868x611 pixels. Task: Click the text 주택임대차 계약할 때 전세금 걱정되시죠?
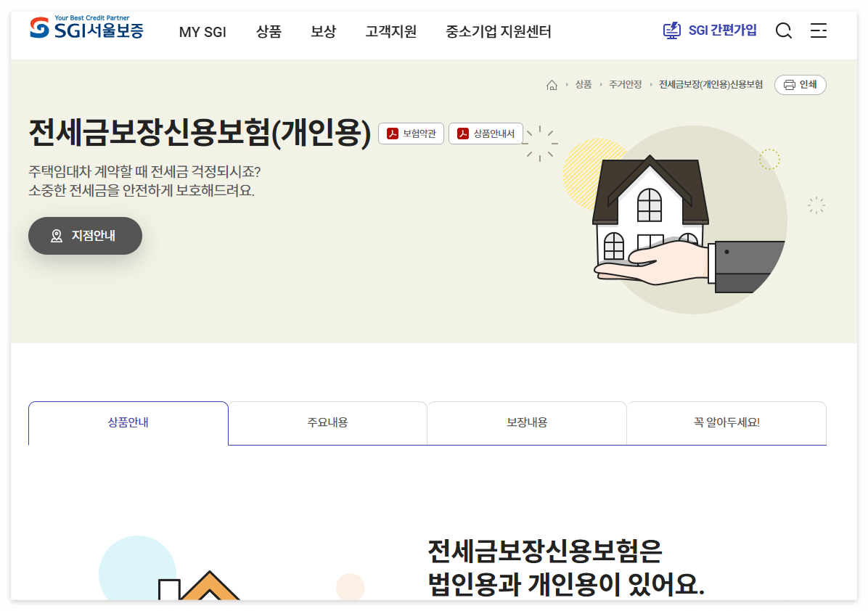click(144, 171)
